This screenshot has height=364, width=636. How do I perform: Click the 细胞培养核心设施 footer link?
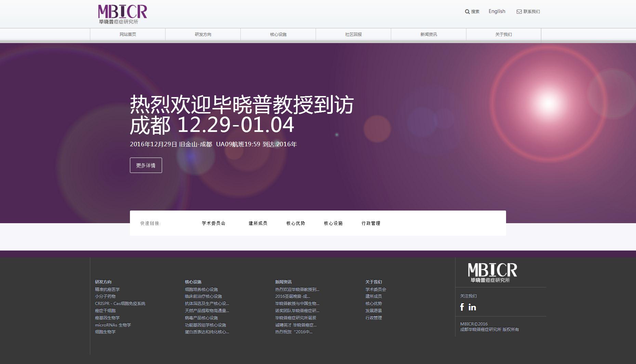[201, 289]
